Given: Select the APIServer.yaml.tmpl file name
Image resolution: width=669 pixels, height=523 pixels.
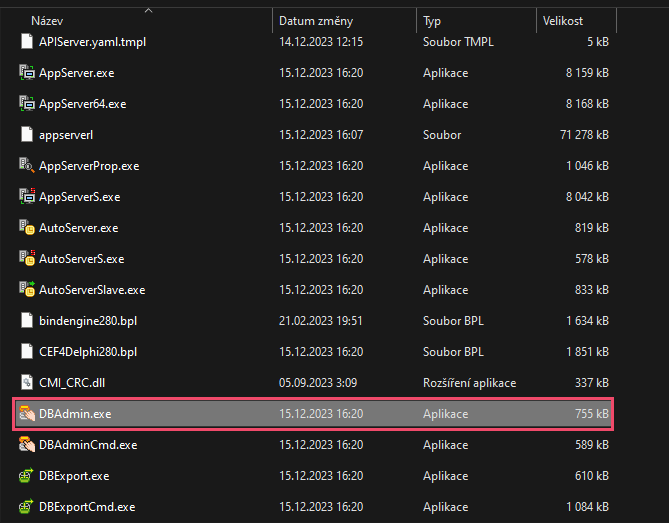Looking at the screenshot, I should click(92, 41).
